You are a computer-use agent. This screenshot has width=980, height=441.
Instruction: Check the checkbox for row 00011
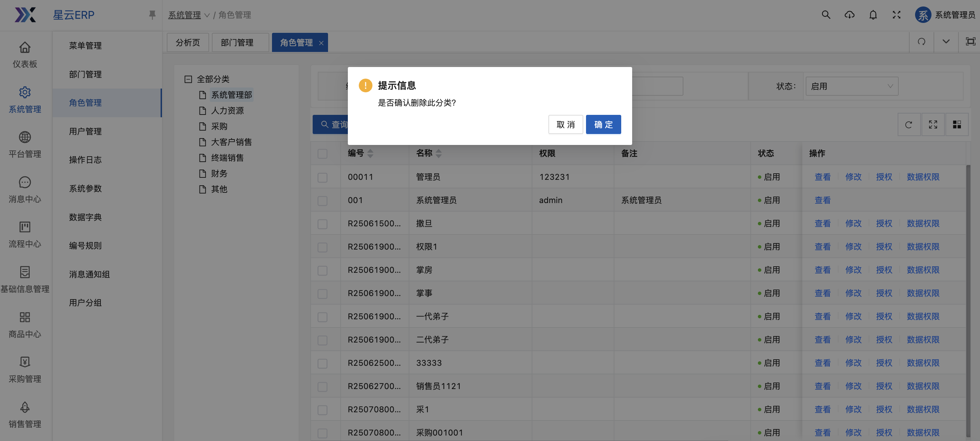coord(322,177)
